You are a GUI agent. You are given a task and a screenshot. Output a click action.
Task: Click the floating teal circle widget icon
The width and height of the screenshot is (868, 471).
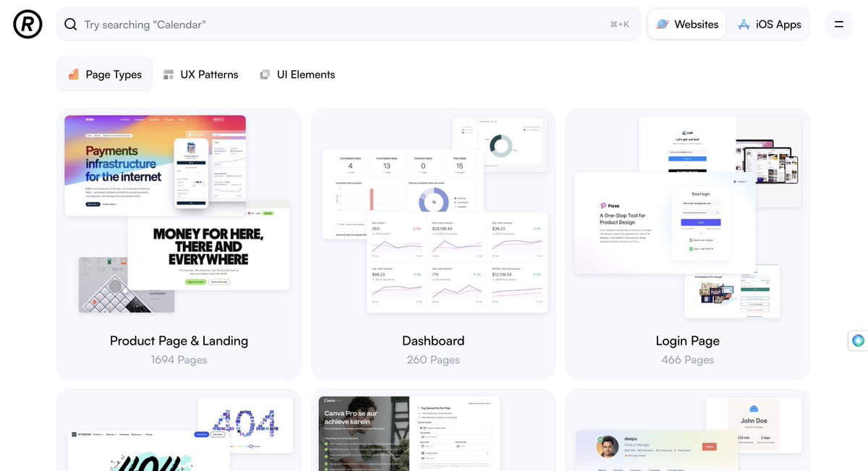click(x=858, y=340)
